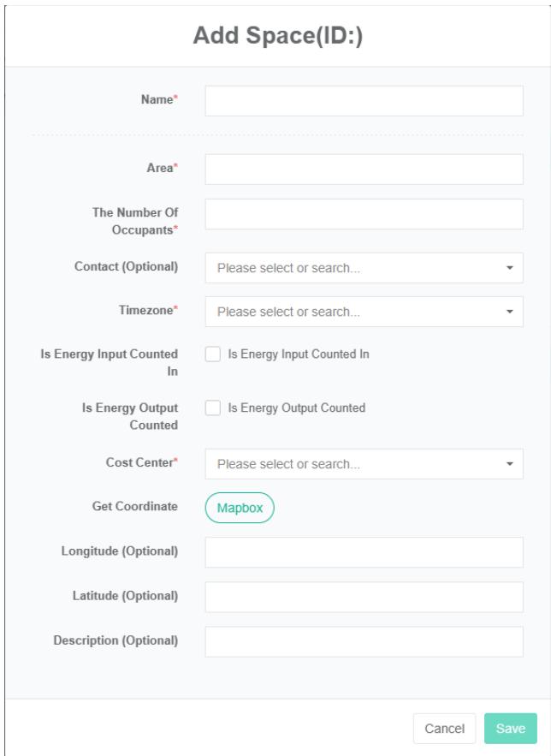The height and width of the screenshot is (756, 551).
Task: Click the Is Energy Output Counted label
Action: (296, 408)
